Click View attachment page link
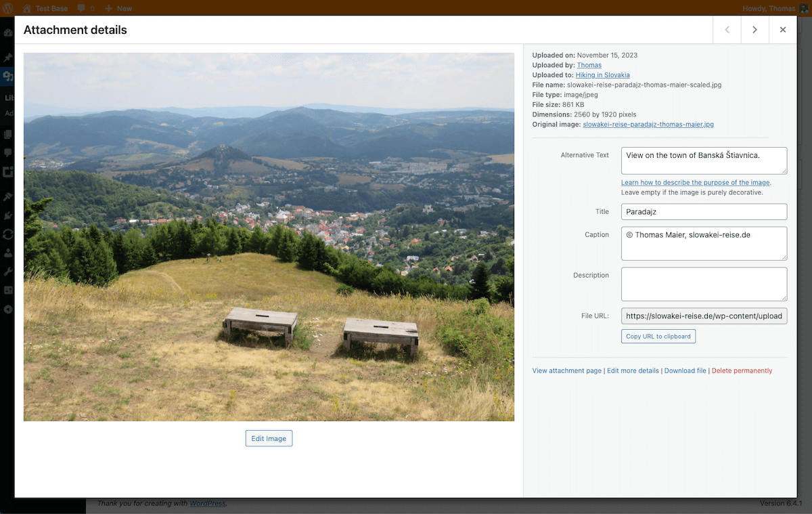The width and height of the screenshot is (812, 514). pos(567,370)
